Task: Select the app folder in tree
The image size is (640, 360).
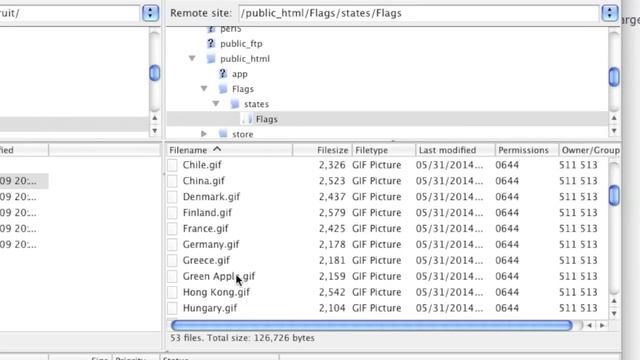Action: [240, 74]
